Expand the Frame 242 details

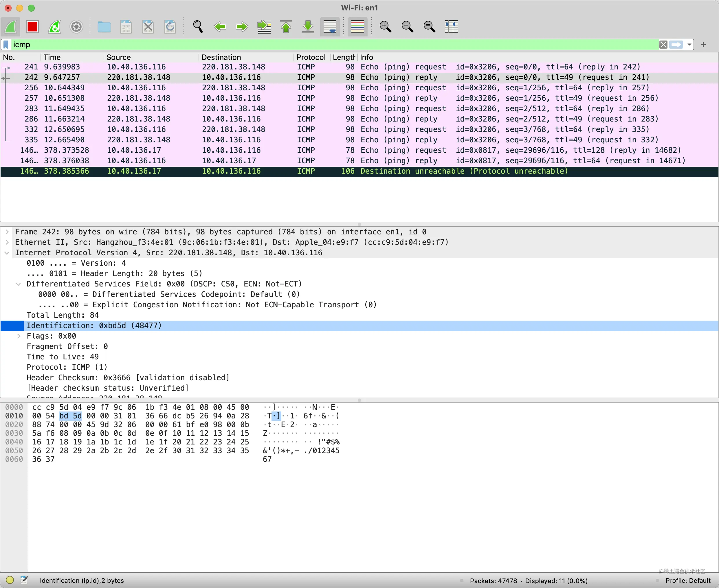pos(7,232)
